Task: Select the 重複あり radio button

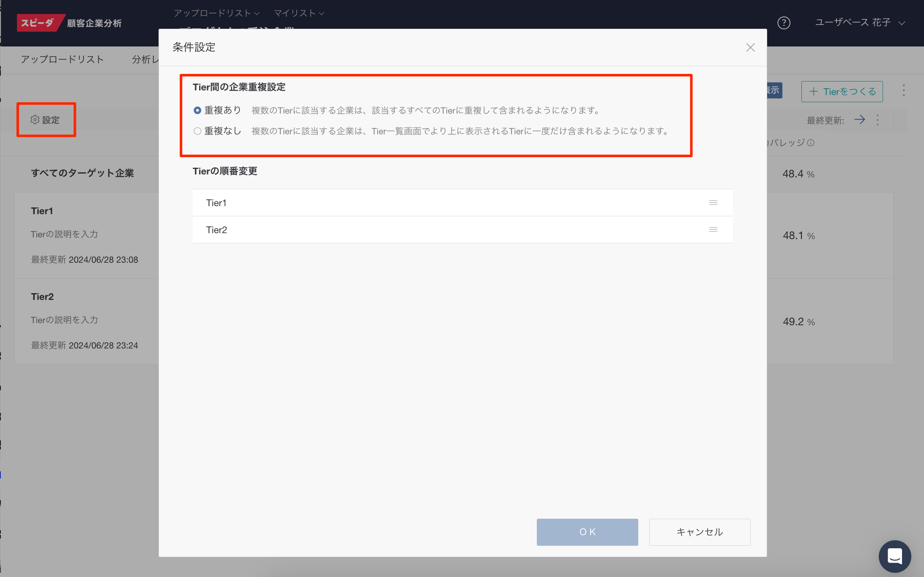Action: [197, 110]
